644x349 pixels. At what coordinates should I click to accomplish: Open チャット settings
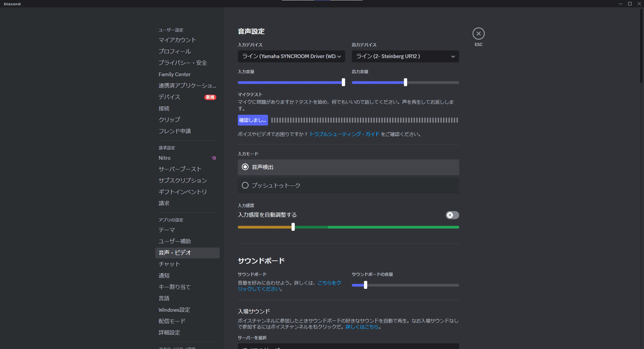(x=187, y=264)
